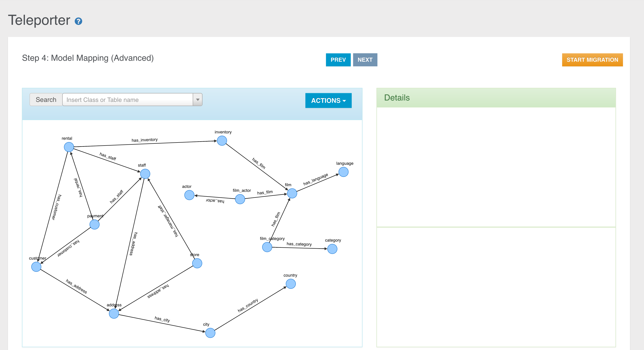Open the ACTIONS dropdown menu
Image resolution: width=644 pixels, height=350 pixels.
point(328,100)
